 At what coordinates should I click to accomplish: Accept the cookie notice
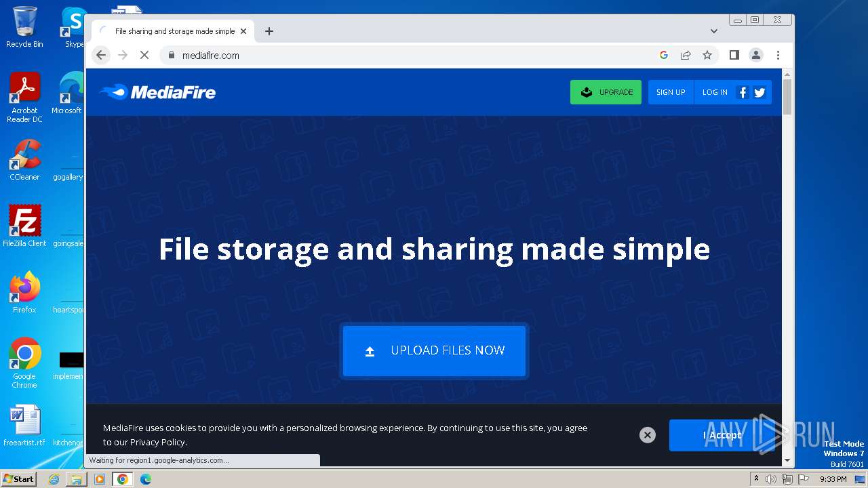(722, 435)
